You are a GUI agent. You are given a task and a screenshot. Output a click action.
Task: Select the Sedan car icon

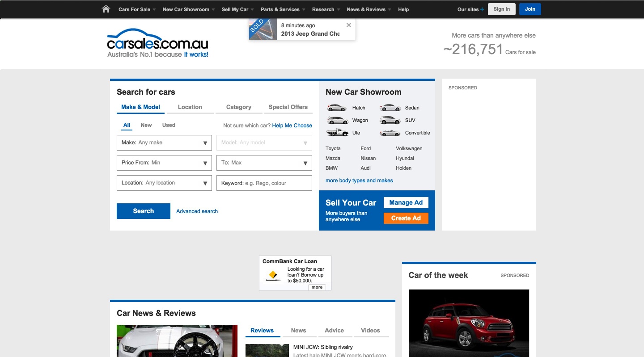(390, 108)
